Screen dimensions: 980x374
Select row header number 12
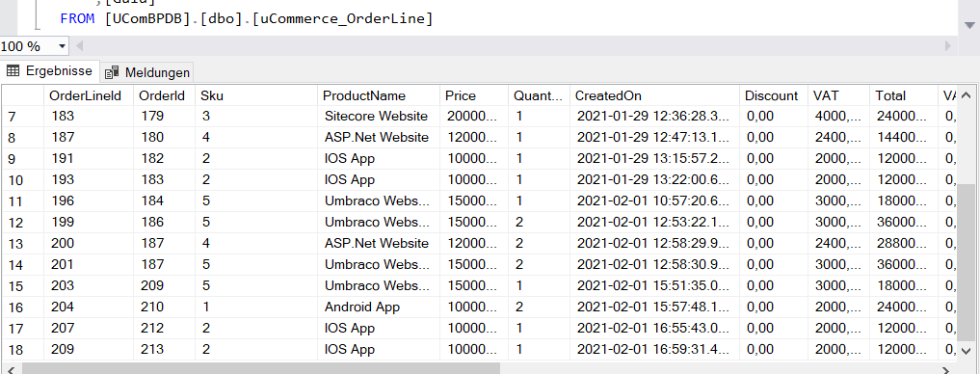tap(22, 223)
